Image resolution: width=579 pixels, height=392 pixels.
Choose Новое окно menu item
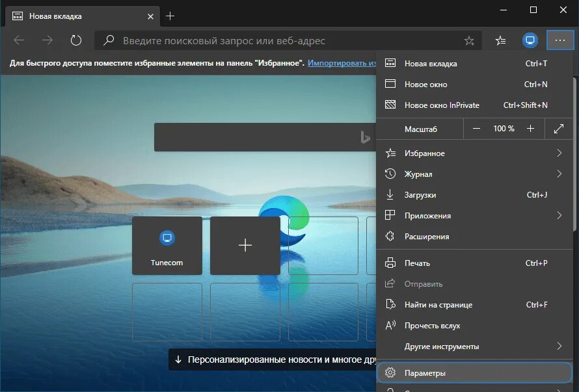[x=474, y=84]
